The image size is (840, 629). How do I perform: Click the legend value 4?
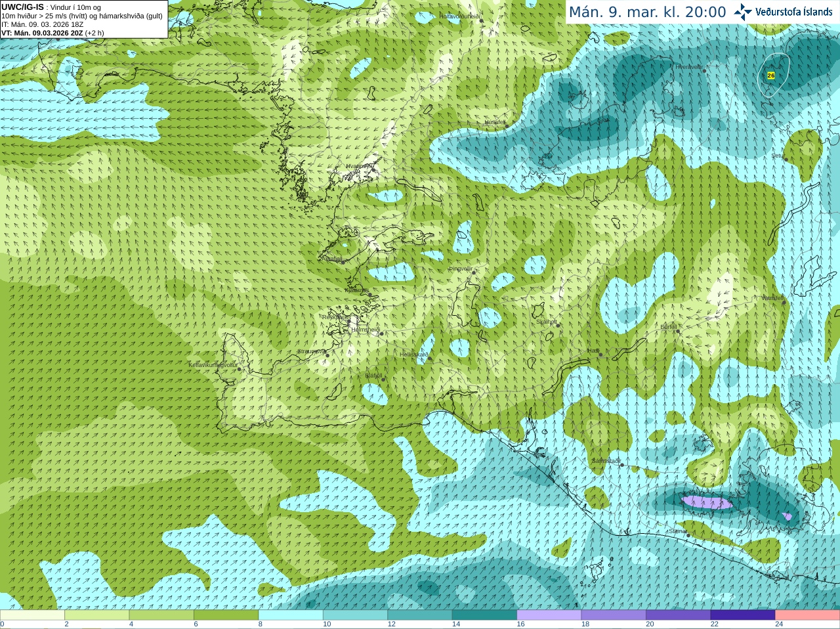point(131,624)
